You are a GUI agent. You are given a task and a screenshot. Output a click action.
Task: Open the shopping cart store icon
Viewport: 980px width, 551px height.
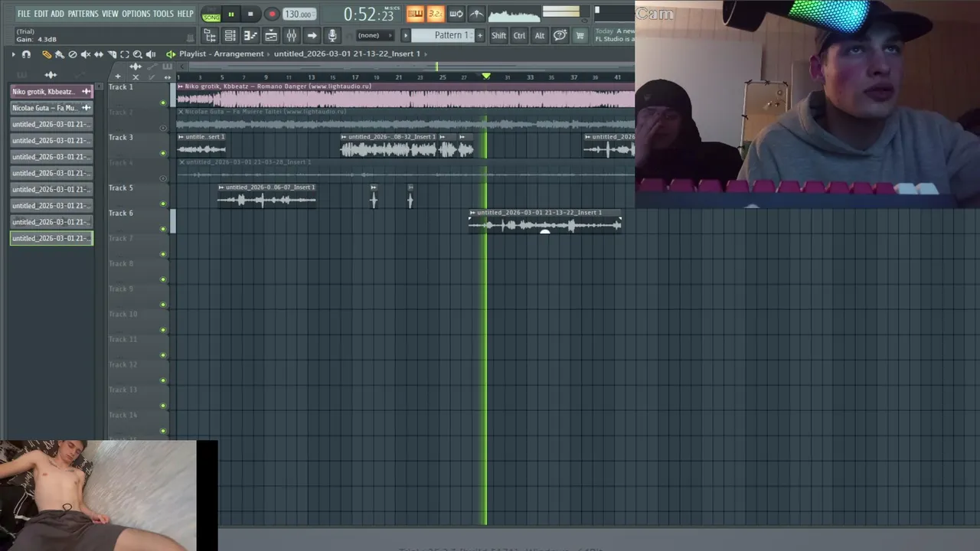(x=580, y=35)
